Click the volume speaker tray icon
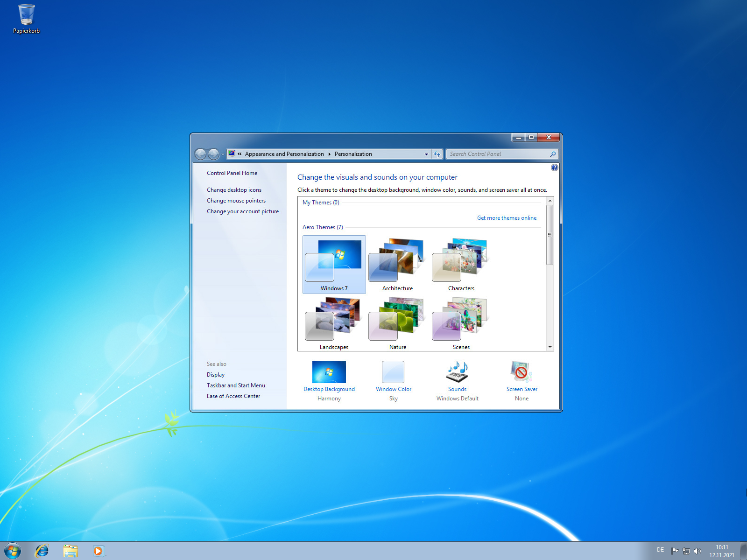 pos(697,551)
